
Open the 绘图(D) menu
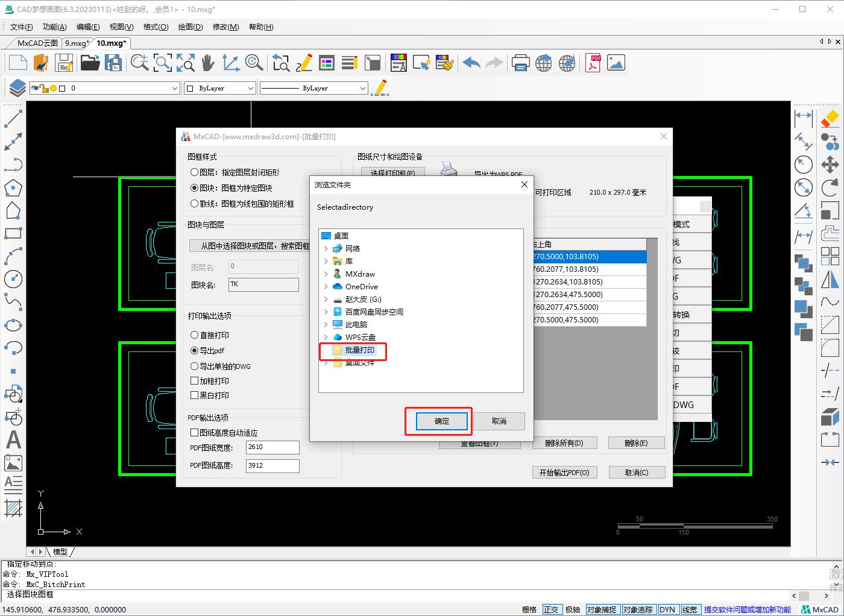coord(190,27)
